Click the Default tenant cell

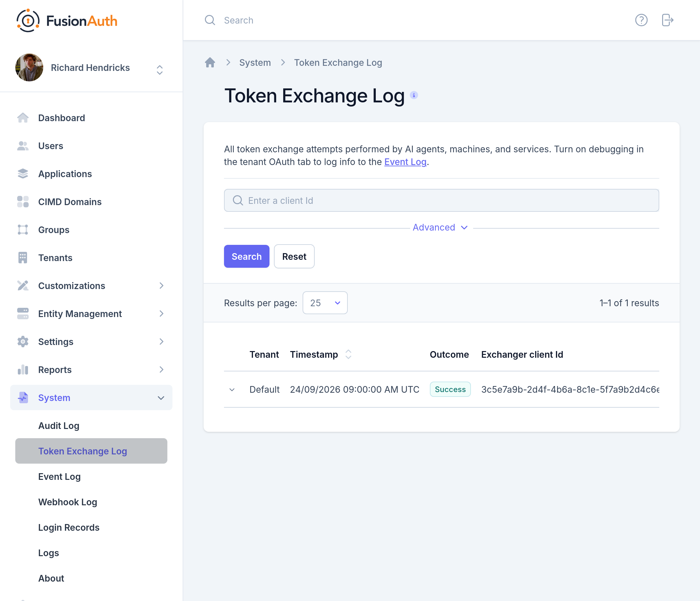pyautogui.click(x=264, y=390)
